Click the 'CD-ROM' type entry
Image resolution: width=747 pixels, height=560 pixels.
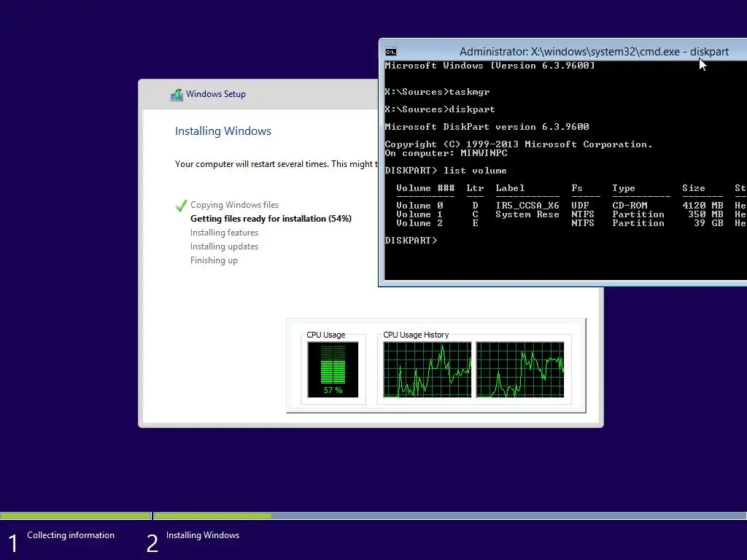click(x=630, y=206)
